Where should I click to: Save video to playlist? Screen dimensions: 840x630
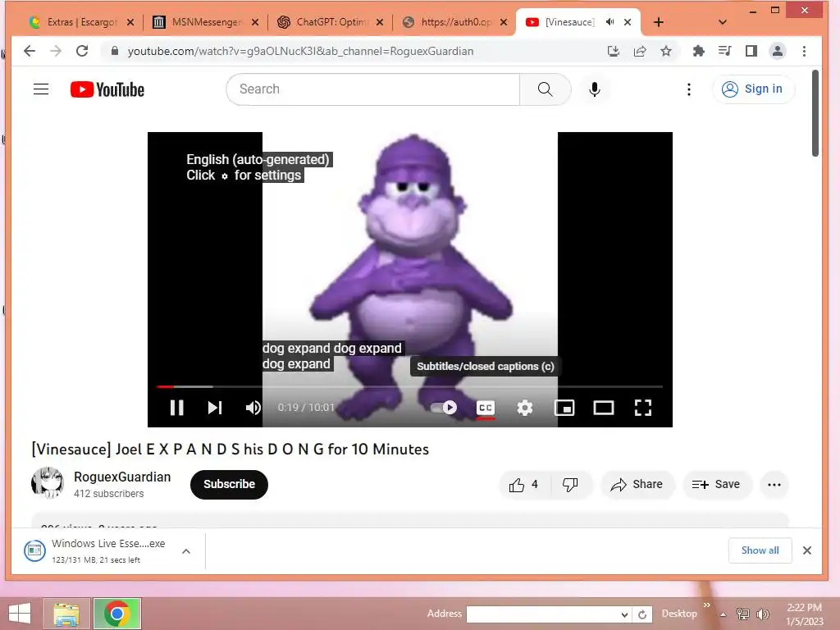717,485
